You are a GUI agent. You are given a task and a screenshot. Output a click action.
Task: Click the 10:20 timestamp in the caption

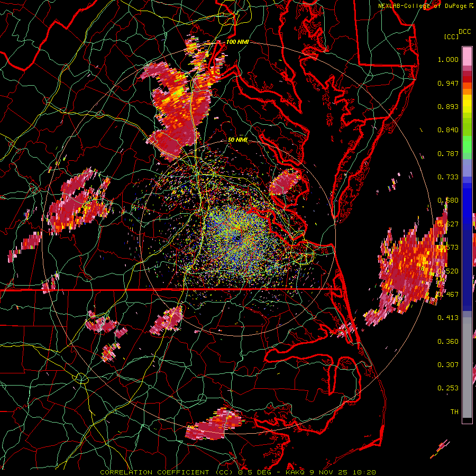[364, 472]
